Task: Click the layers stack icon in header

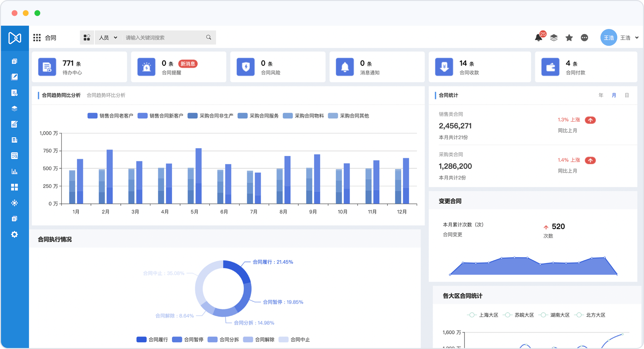Action: (554, 38)
